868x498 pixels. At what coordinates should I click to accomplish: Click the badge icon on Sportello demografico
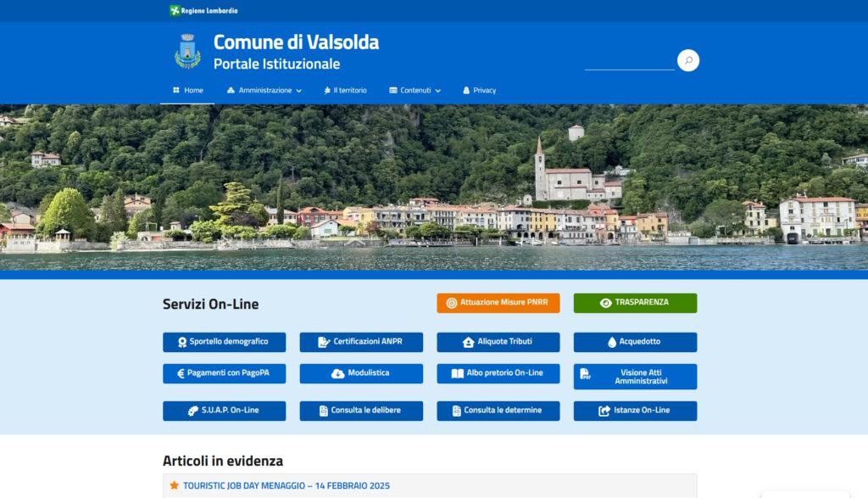(x=182, y=343)
